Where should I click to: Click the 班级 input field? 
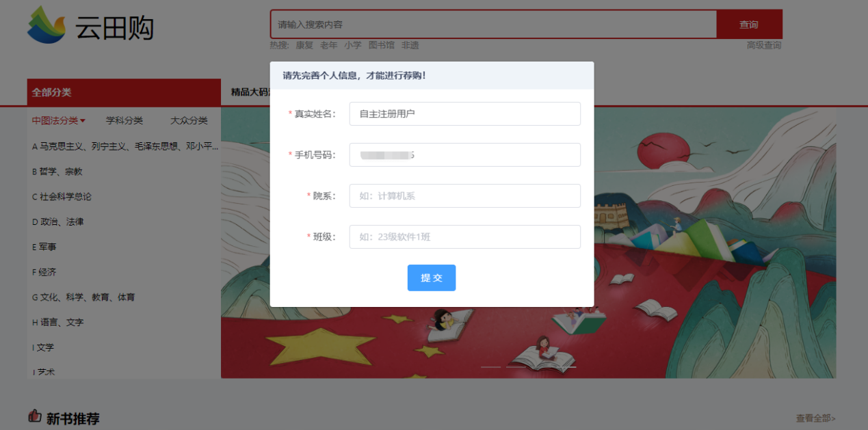465,237
